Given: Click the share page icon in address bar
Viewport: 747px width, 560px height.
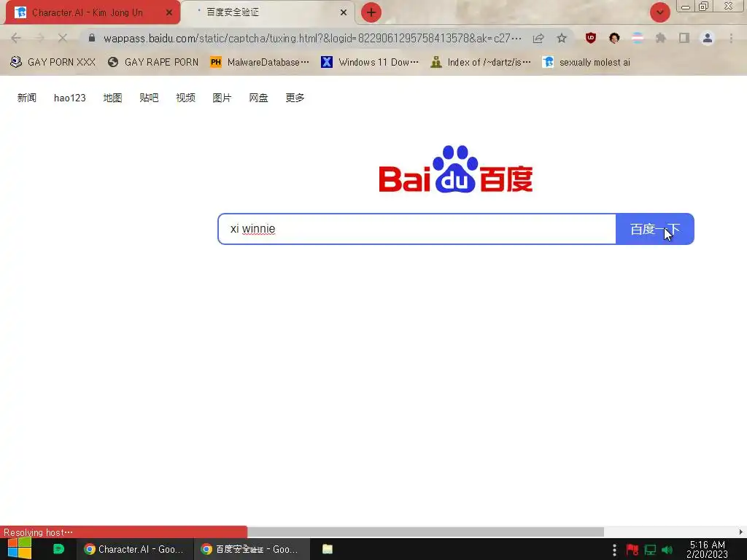Looking at the screenshot, I should tap(538, 38).
